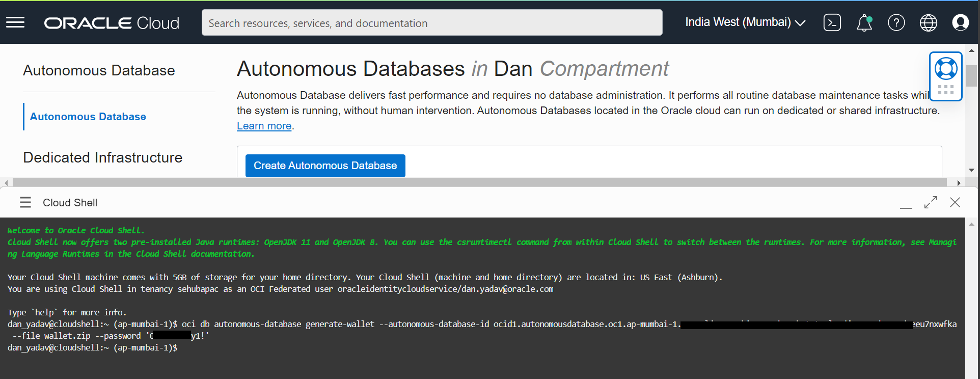Click the page scrollbar up arrow

click(x=971, y=50)
